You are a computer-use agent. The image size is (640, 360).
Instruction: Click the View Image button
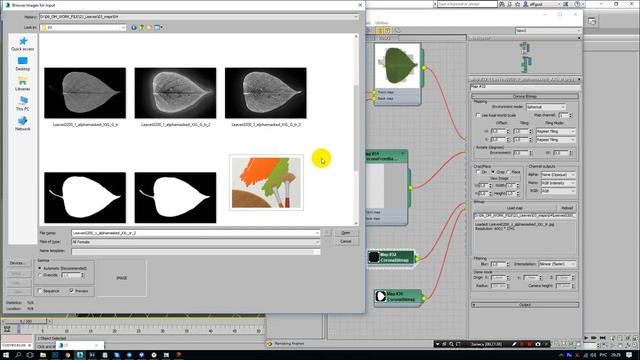[x=499, y=178]
